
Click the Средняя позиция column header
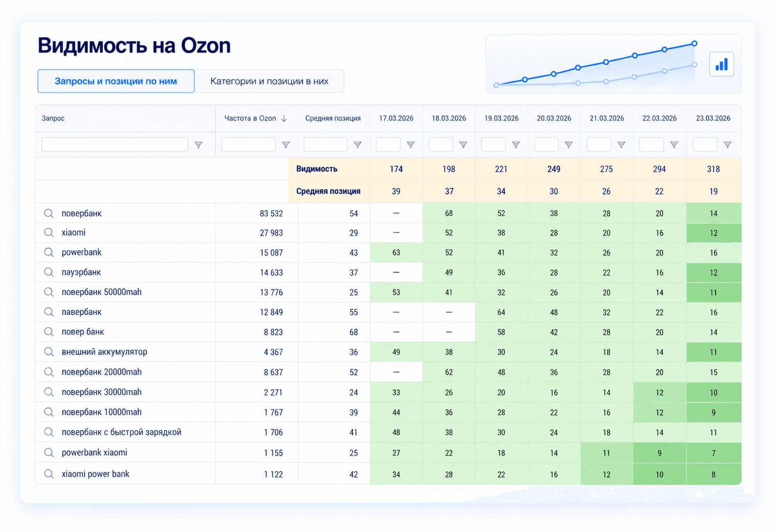333,118
